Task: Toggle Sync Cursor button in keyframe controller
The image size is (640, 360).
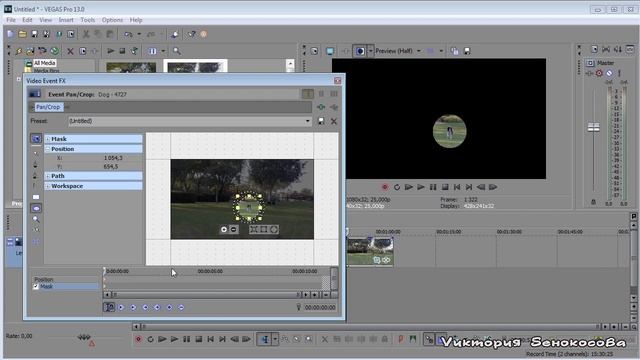Action: coord(109,307)
